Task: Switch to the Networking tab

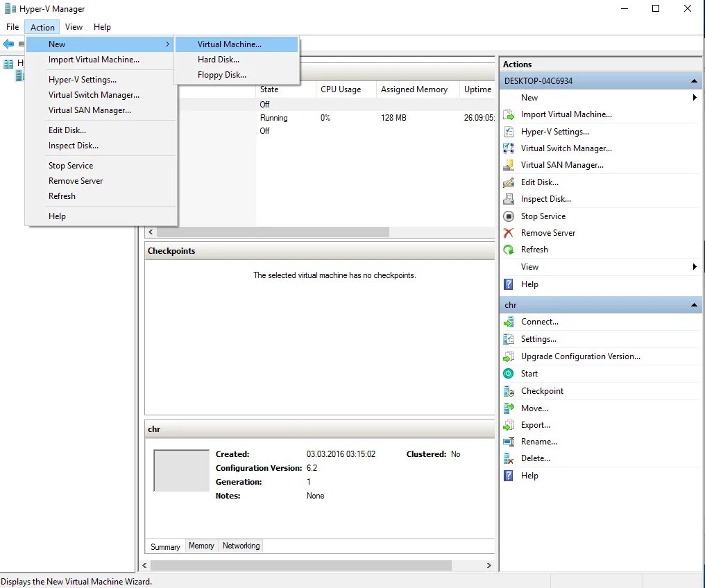Action: coord(241,546)
